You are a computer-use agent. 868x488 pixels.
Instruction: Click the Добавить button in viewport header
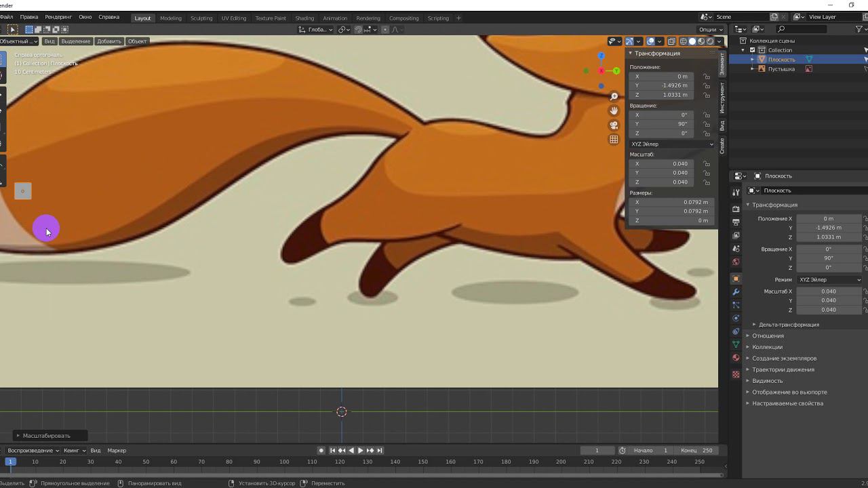pyautogui.click(x=108, y=41)
